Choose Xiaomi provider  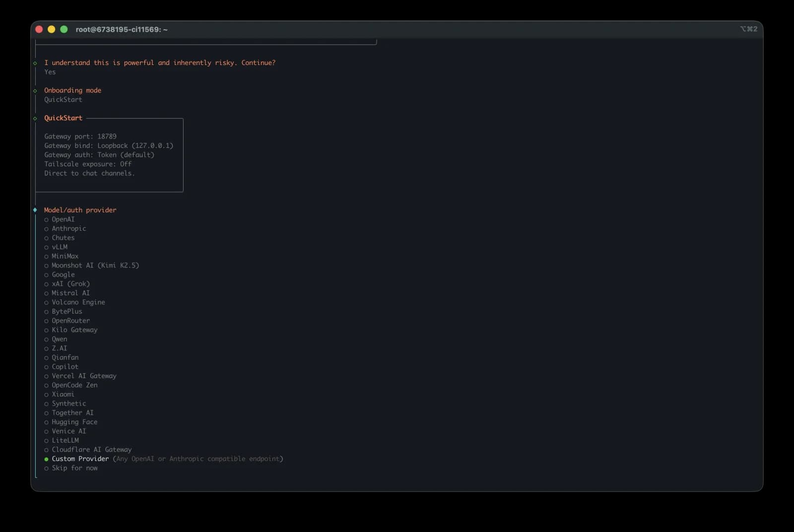coord(59,395)
